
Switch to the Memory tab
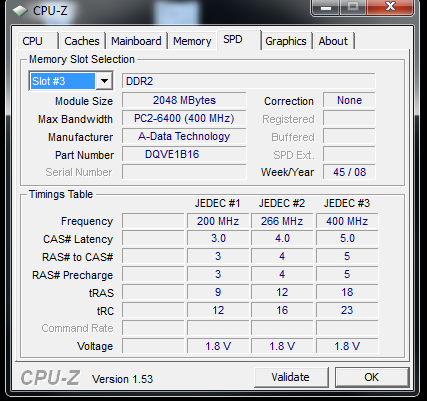click(x=192, y=41)
